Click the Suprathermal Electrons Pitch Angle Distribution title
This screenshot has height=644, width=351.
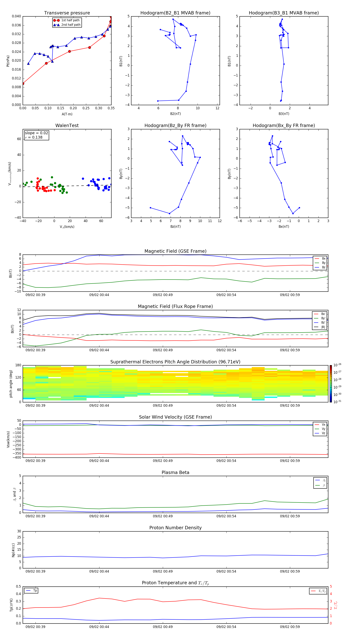175,362
